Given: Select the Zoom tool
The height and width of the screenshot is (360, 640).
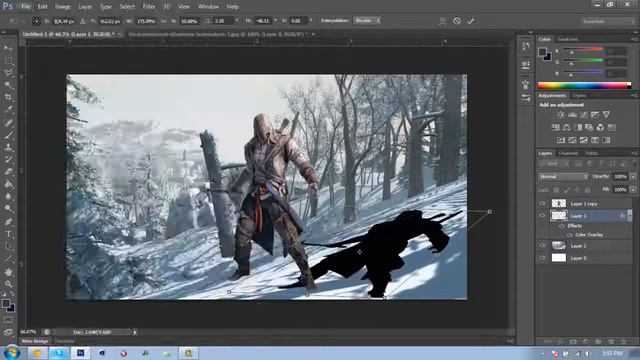Looking at the screenshot, I should (x=8, y=284).
